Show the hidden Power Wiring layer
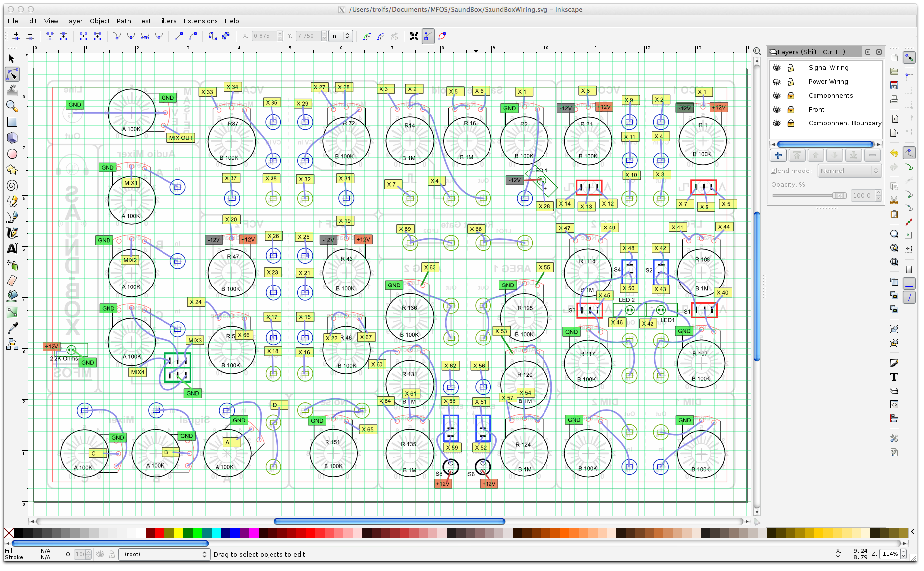 777,82
